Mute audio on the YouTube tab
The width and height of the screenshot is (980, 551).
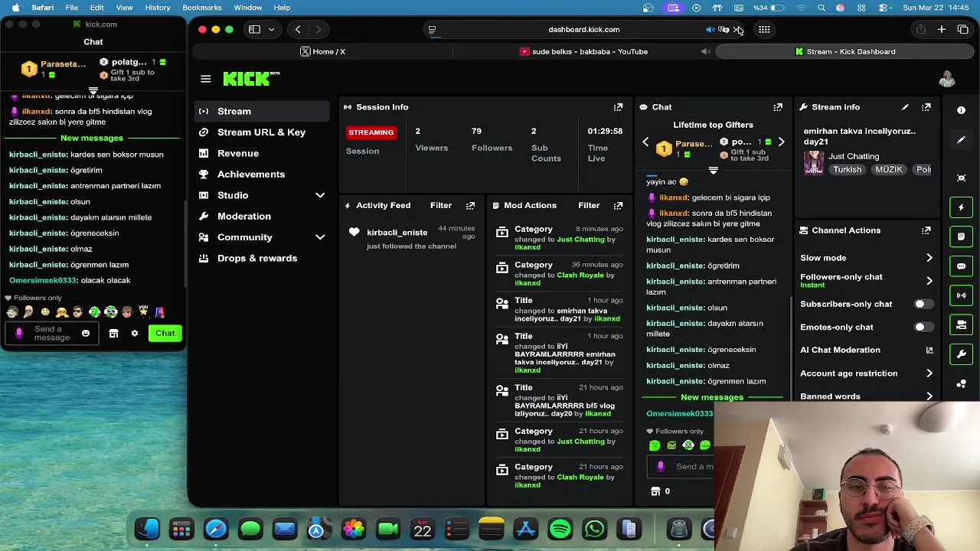[x=705, y=52]
